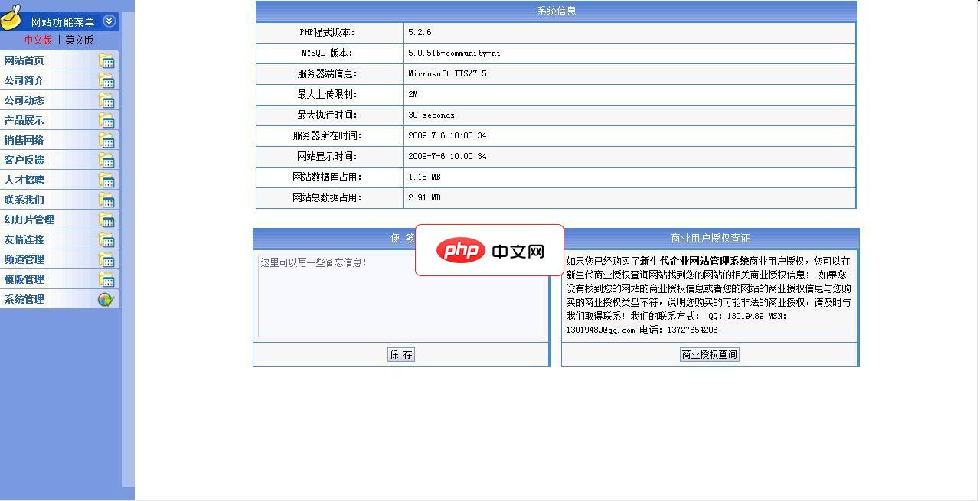The width and height of the screenshot is (980, 501).
Task: Switch to 英文版 language
Action: 79,40
